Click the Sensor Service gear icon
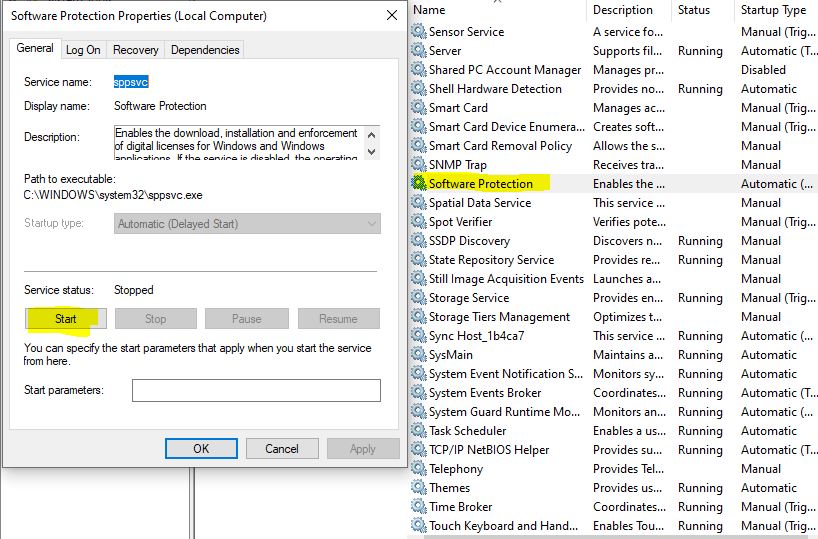 [419, 31]
